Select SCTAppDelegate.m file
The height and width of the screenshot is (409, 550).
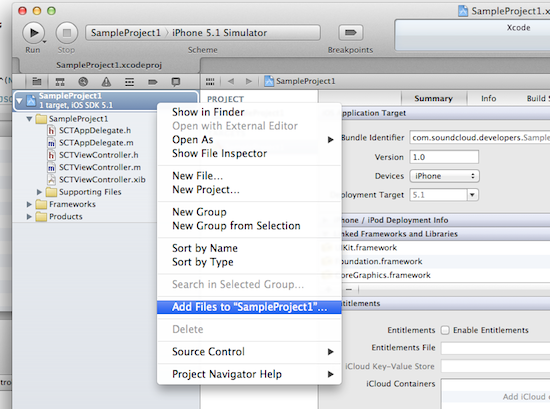[96, 143]
